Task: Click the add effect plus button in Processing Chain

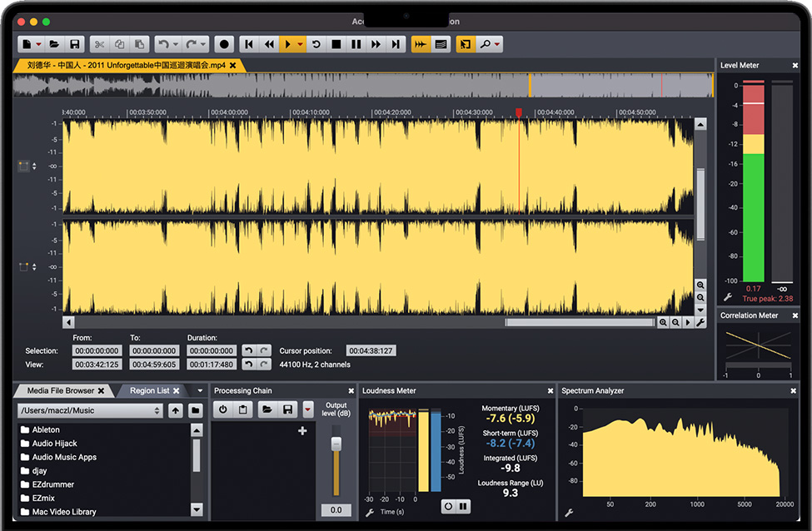Action: pos(302,430)
